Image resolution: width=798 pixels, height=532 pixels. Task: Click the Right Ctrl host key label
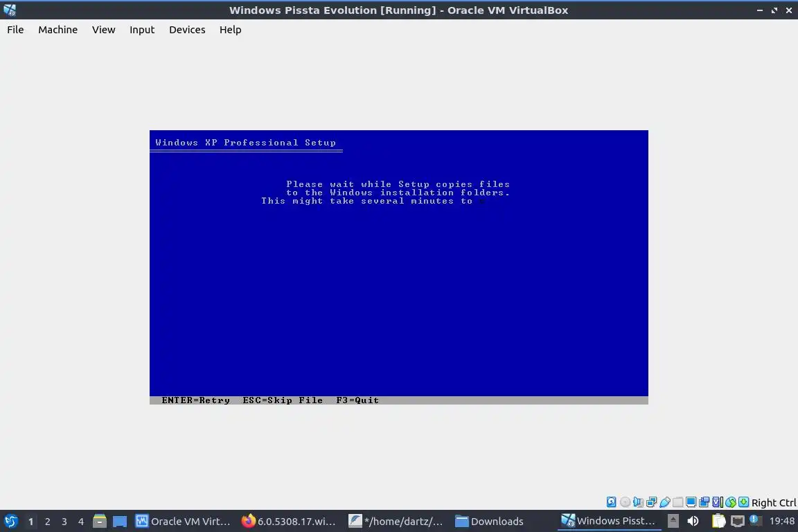[774, 503]
